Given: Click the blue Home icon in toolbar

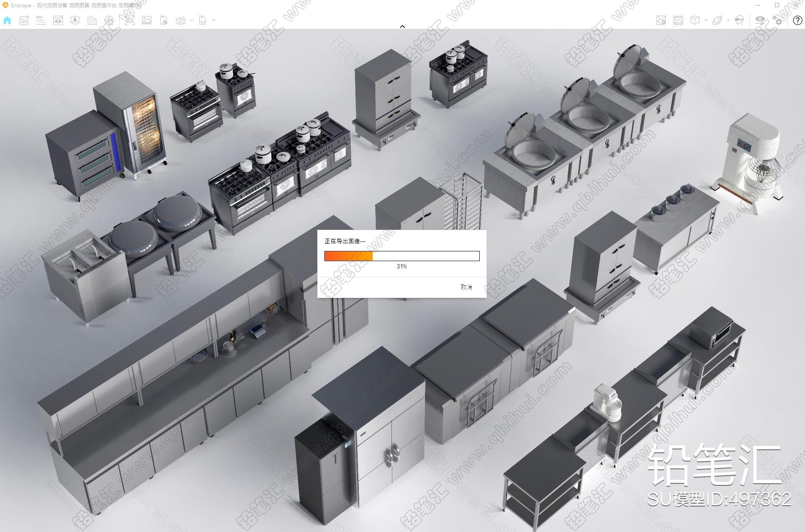Looking at the screenshot, I should [x=7, y=20].
